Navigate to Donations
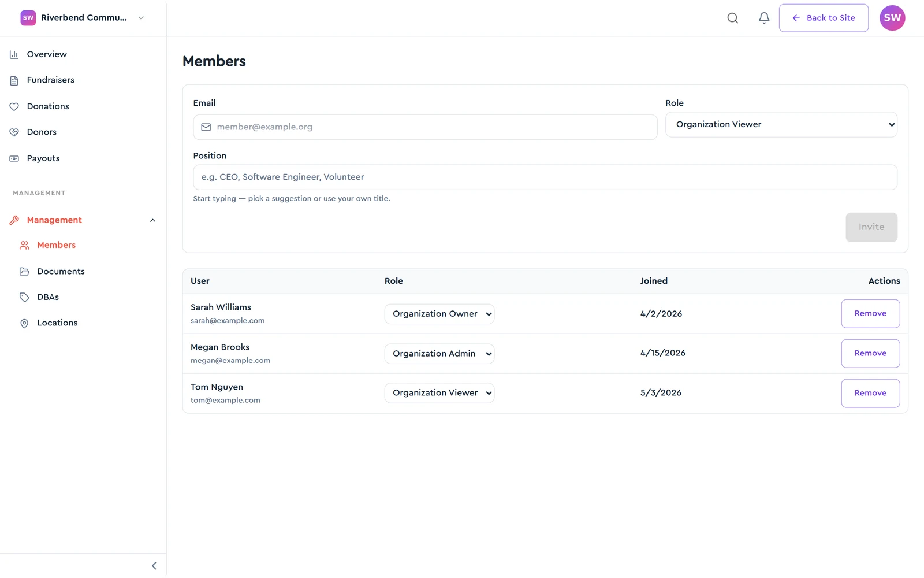924x578 pixels. tap(48, 106)
